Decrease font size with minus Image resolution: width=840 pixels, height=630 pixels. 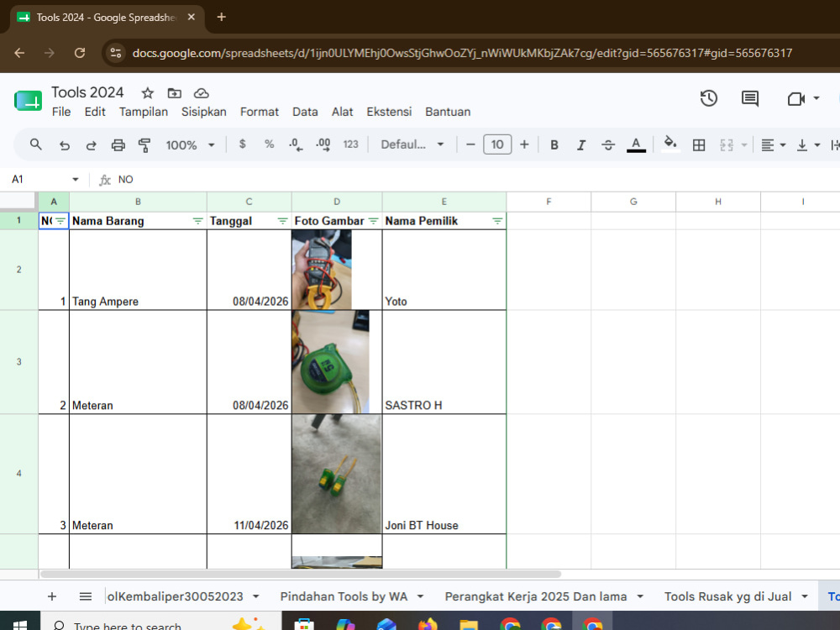[x=470, y=144]
